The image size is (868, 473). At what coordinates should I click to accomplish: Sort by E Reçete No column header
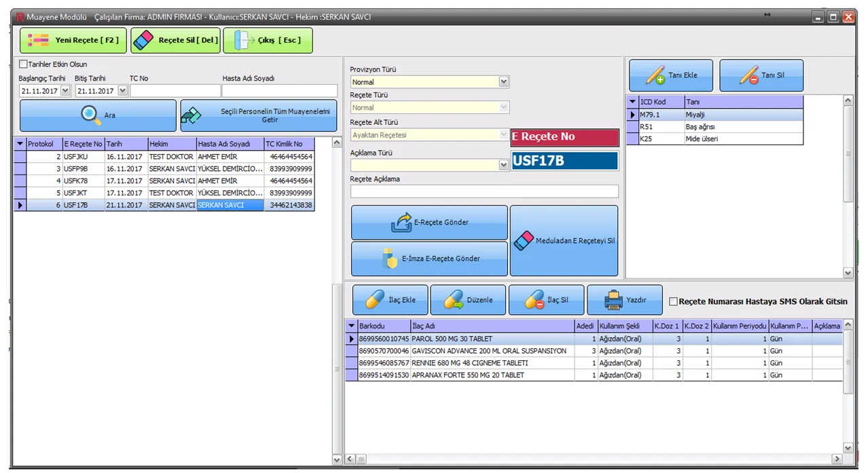click(x=83, y=144)
